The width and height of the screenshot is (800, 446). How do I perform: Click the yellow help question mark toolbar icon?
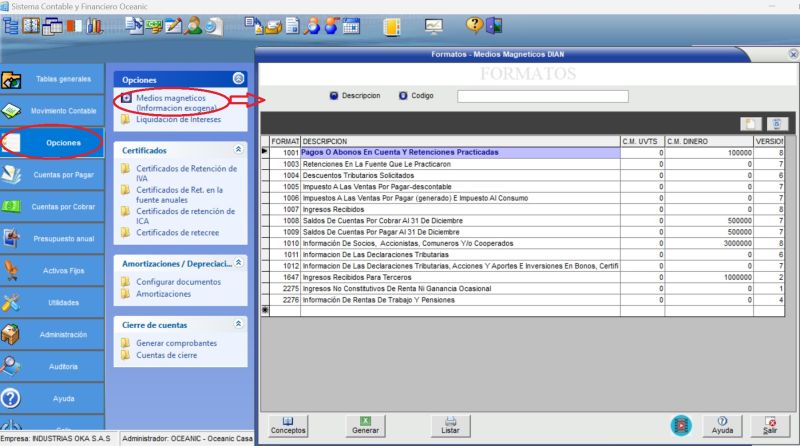point(472,27)
